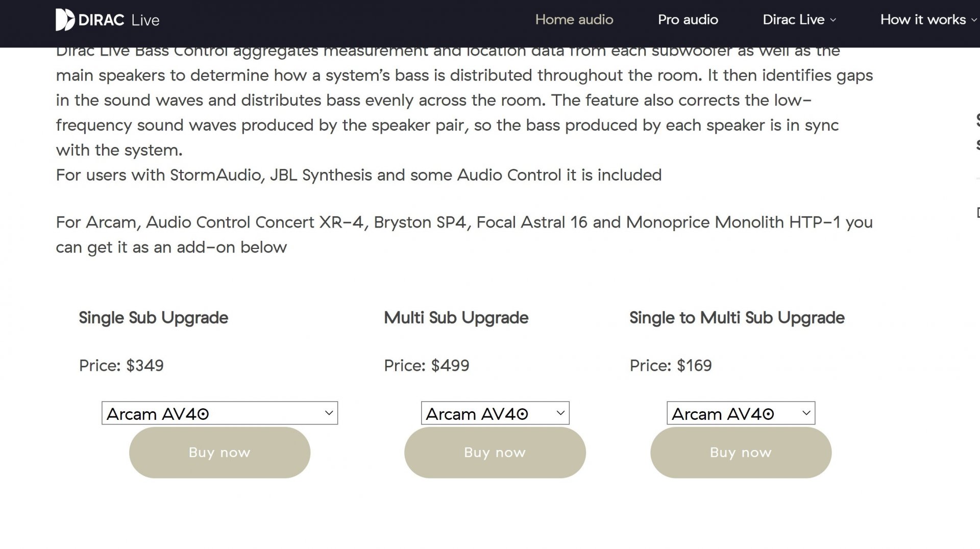Click the StormAudio, JBL Synthesis included line
This screenshot has width=980, height=549.
pyautogui.click(x=358, y=175)
